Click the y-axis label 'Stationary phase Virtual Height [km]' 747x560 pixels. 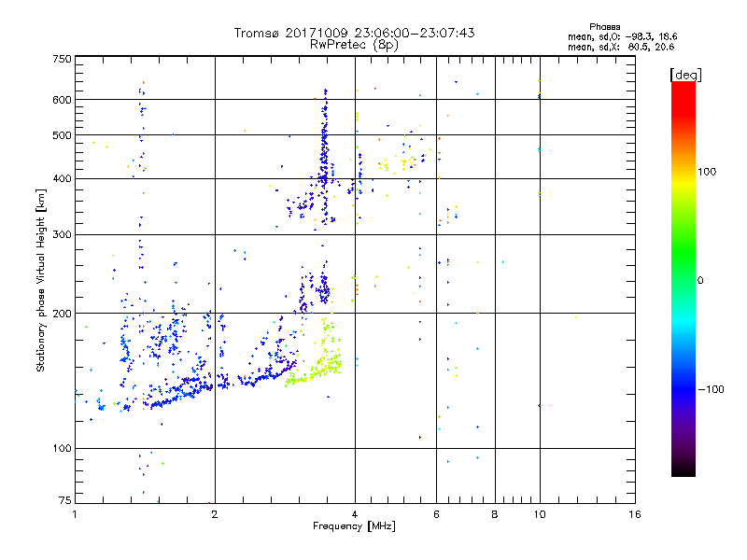click(x=40, y=281)
